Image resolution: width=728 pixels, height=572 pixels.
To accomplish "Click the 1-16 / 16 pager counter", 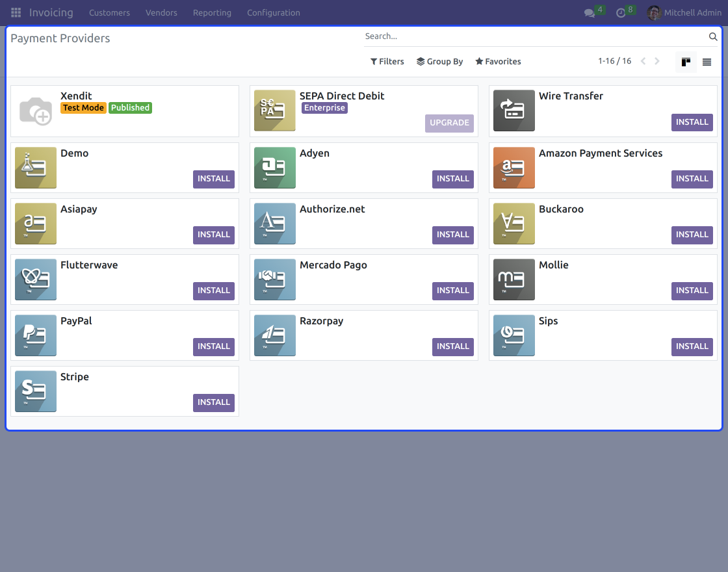I will tap(615, 61).
